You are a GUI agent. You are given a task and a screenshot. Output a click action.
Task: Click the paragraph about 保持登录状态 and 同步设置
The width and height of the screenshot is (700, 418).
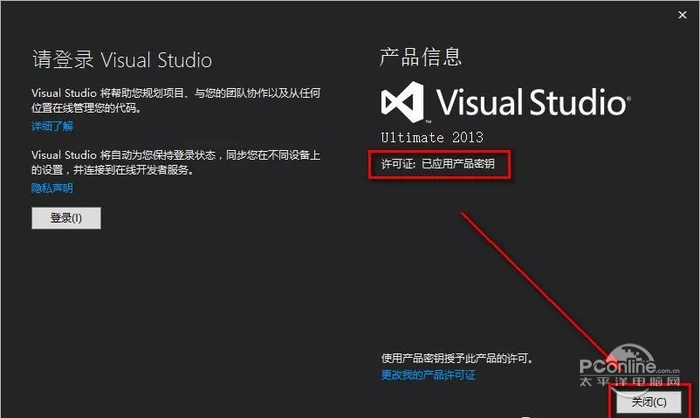pyautogui.click(x=176, y=163)
